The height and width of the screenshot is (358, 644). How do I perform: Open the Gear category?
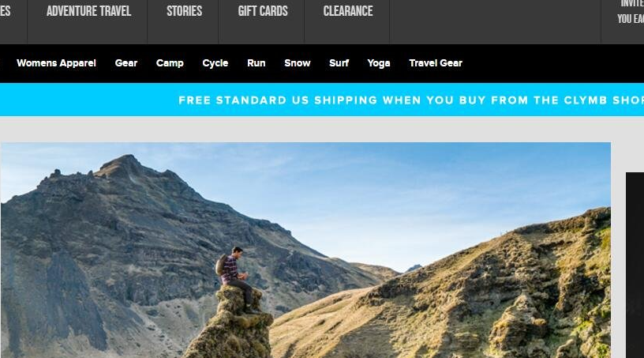pos(126,63)
